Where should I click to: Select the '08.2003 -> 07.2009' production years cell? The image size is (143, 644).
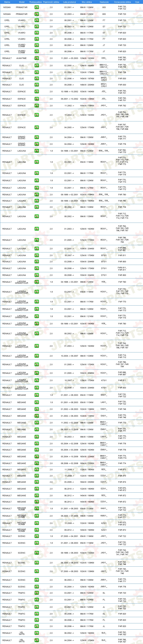pos(69,516)
